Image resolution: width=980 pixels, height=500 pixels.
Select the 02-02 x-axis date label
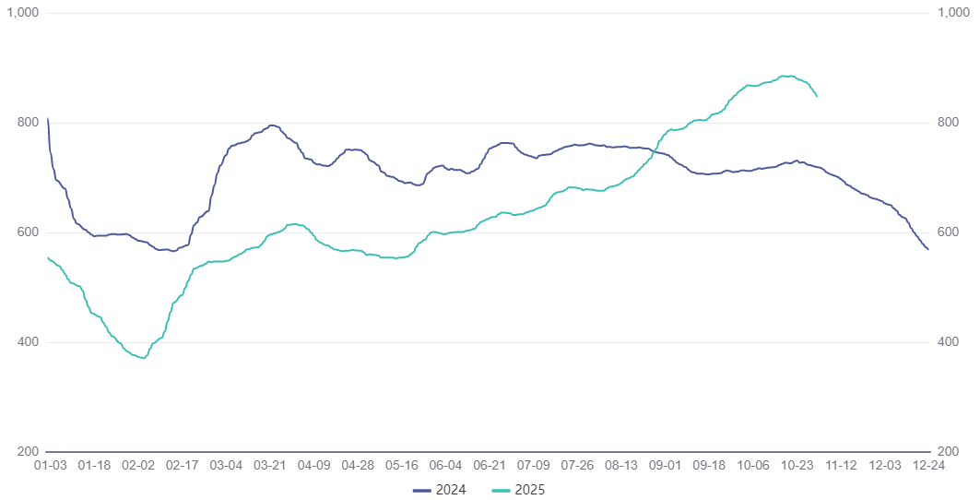pos(138,467)
